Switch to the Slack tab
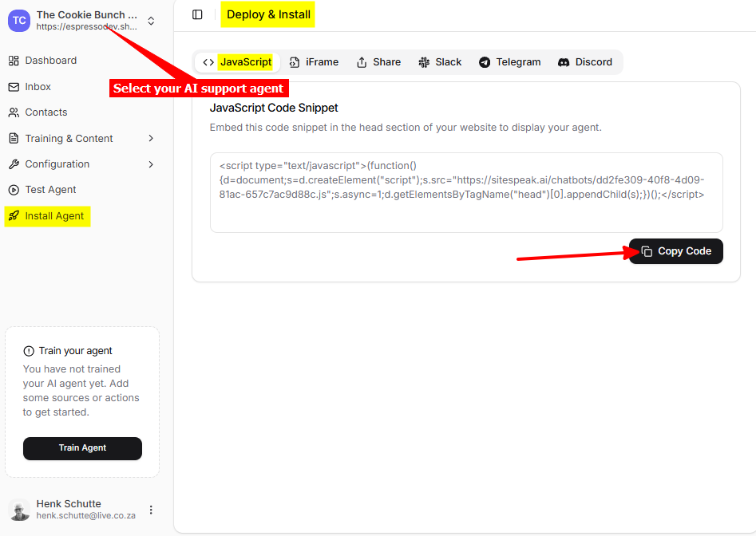The width and height of the screenshot is (756, 536). [440, 62]
